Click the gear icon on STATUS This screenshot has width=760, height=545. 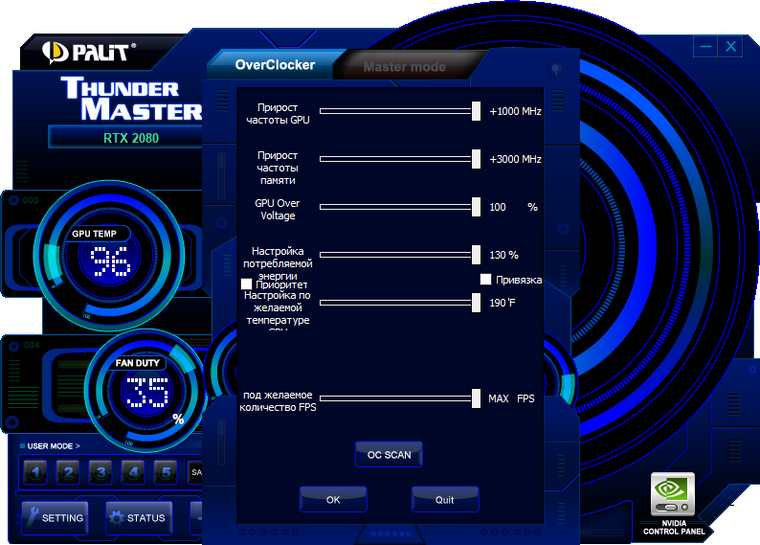tap(116, 518)
